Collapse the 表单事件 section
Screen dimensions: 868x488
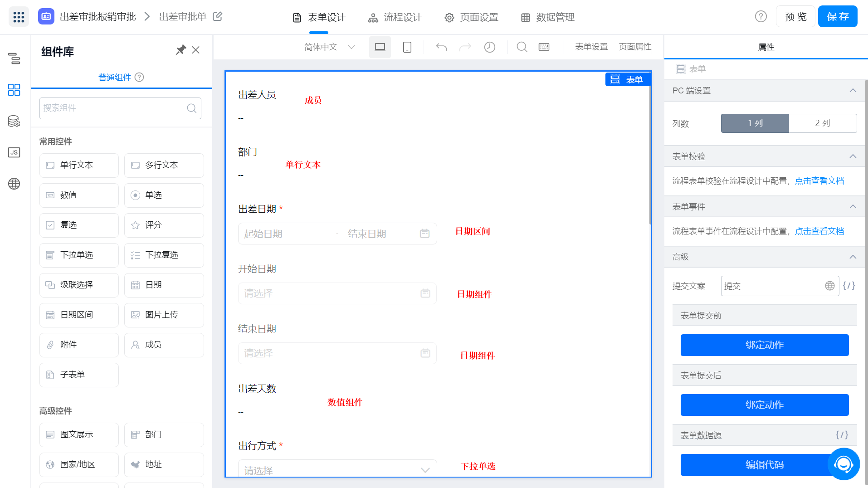tap(853, 207)
